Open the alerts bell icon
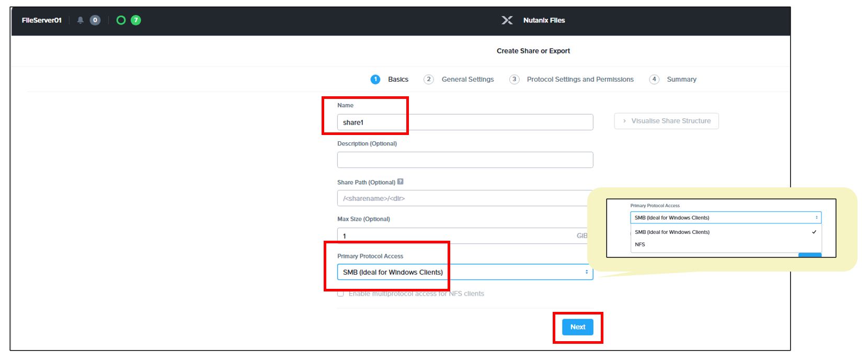 point(80,20)
